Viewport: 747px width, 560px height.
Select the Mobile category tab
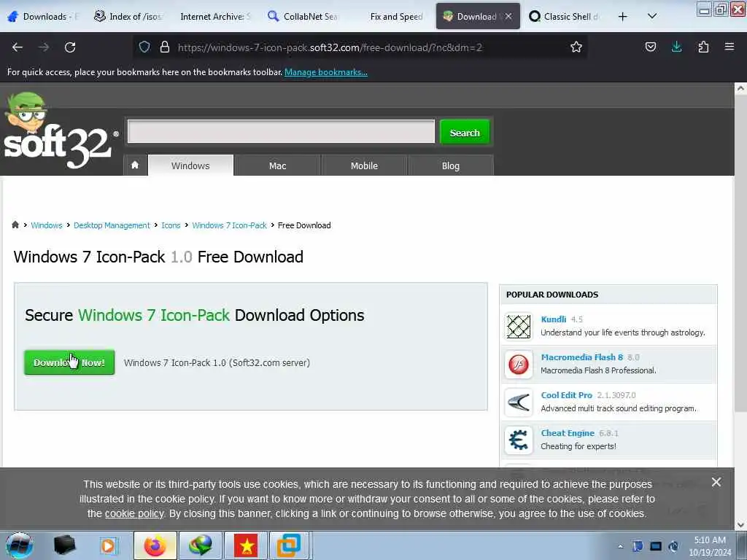(x=364, y=166)
